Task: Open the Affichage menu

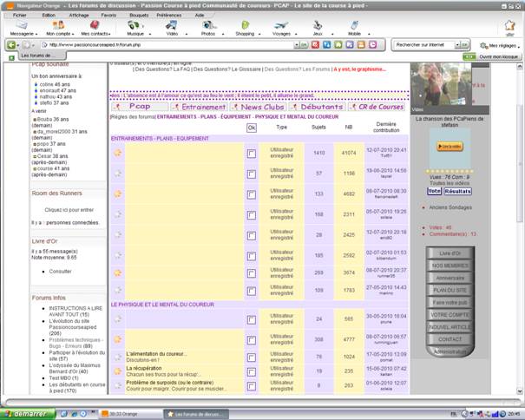Action: point(79,15)
